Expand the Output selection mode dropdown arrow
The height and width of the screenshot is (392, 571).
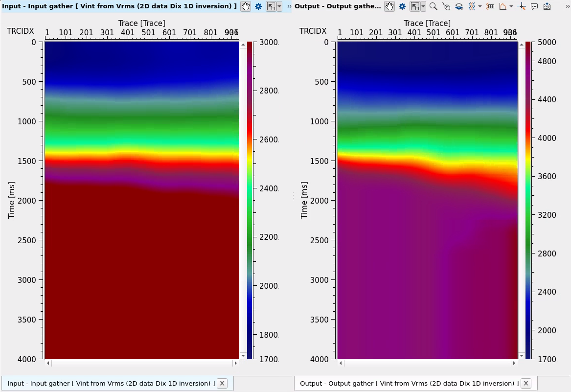click(423, 6)
